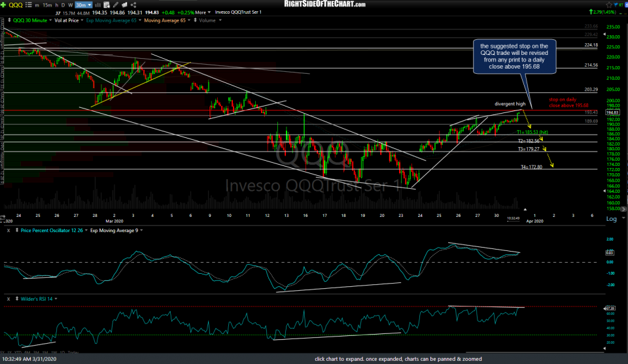Click the share chart icon

133,5
